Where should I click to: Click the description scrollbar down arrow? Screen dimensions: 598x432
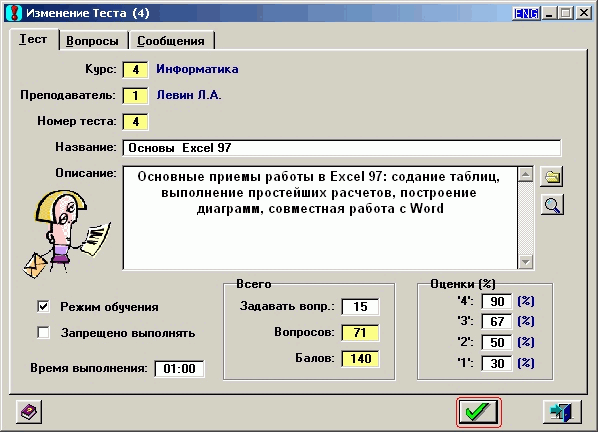tap(526, 262)
